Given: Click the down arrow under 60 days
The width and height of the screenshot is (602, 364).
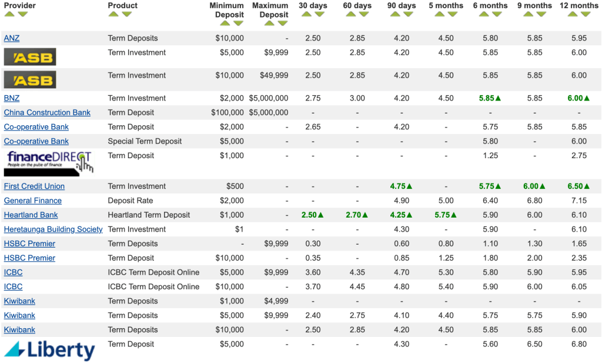Looking at the screenshot, I should [x=364, y=14].
